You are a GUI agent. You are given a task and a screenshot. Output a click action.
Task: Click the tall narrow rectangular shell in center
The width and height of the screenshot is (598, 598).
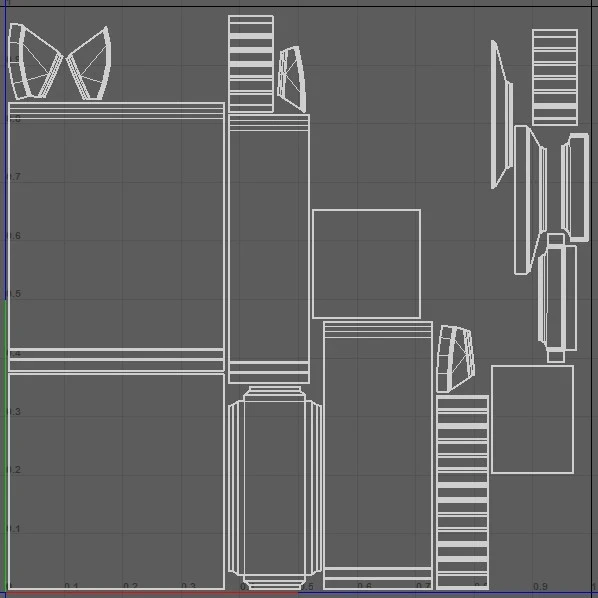pyautogui.click(x=269, y=249)
